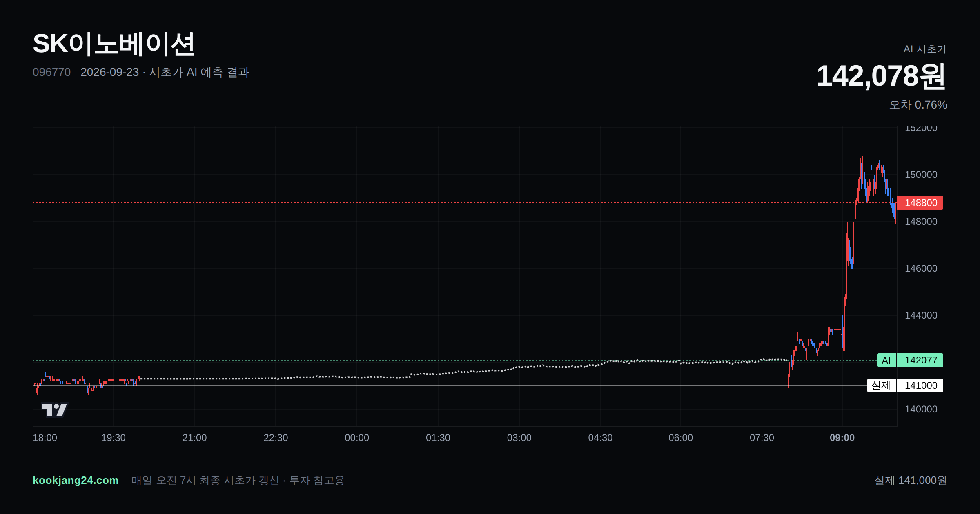Open the kookjang24.com link

click(76, 480)
